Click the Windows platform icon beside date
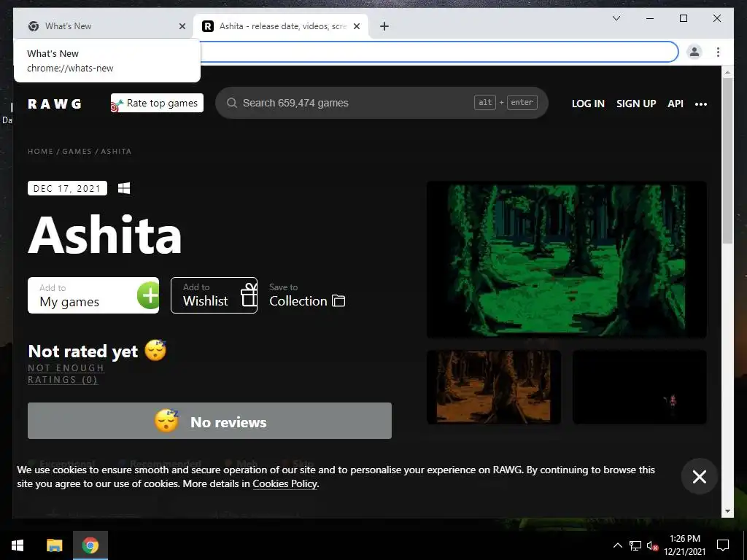This screenshot has width=747, height=560. coord(124,188)
